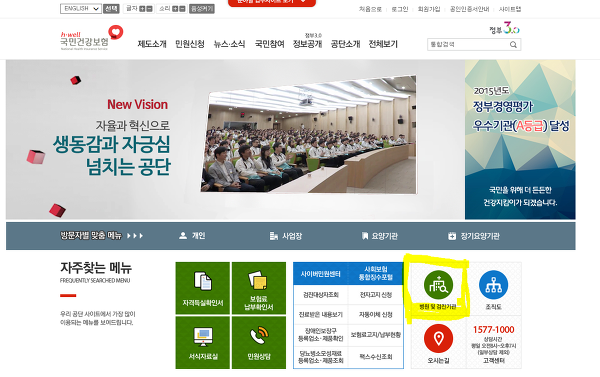Click the New Vision auditorium photo banner
The height and width of the screenshot is (377, 600).
(308, 134)
